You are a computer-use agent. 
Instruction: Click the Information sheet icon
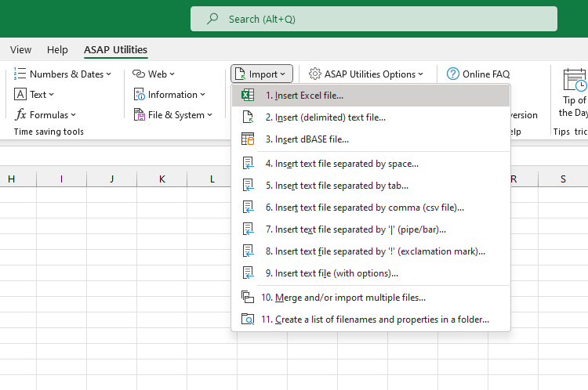139,95
